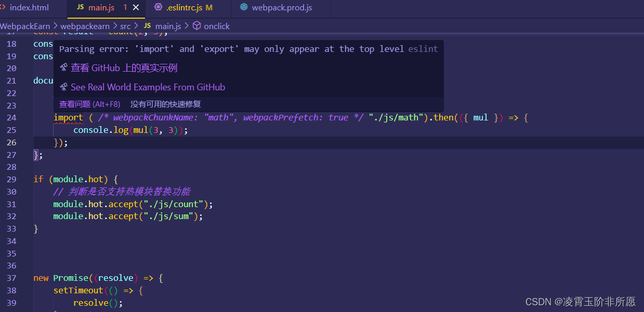Viewport: 644px width, 312px height.
Task: Expand the webpackearn breadcrumb entry
Action: pos(85,26)
